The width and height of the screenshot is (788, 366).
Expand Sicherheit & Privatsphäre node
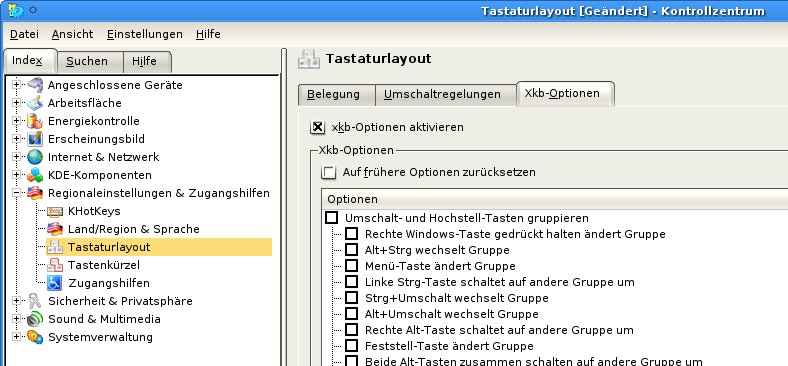point(17,301)
